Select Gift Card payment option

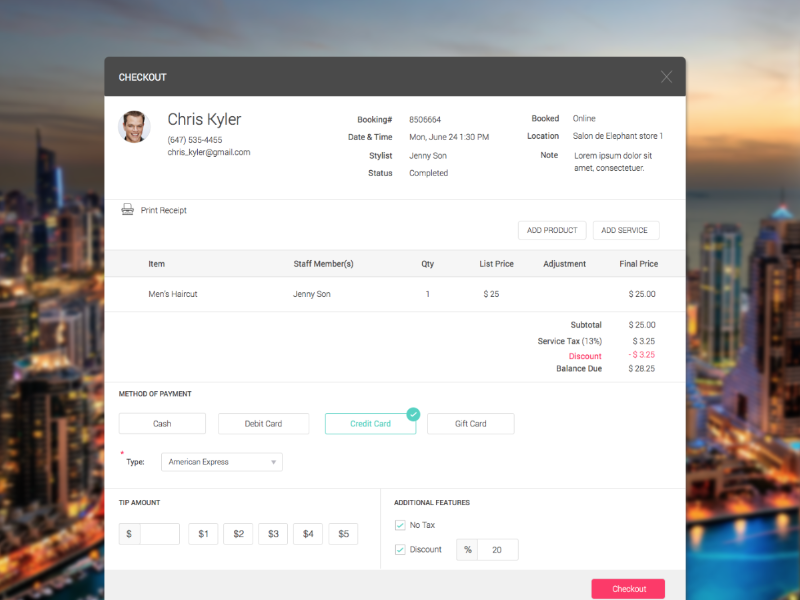coord(470,423)
